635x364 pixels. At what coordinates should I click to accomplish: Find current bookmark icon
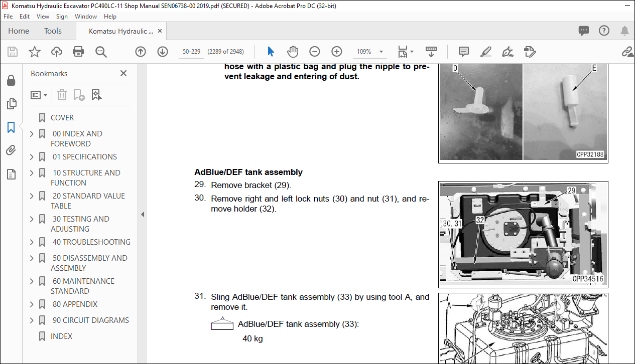coord(97,95)
